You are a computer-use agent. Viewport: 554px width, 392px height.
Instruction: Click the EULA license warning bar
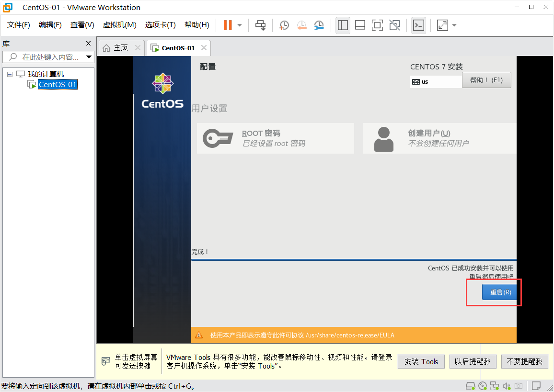354,335
